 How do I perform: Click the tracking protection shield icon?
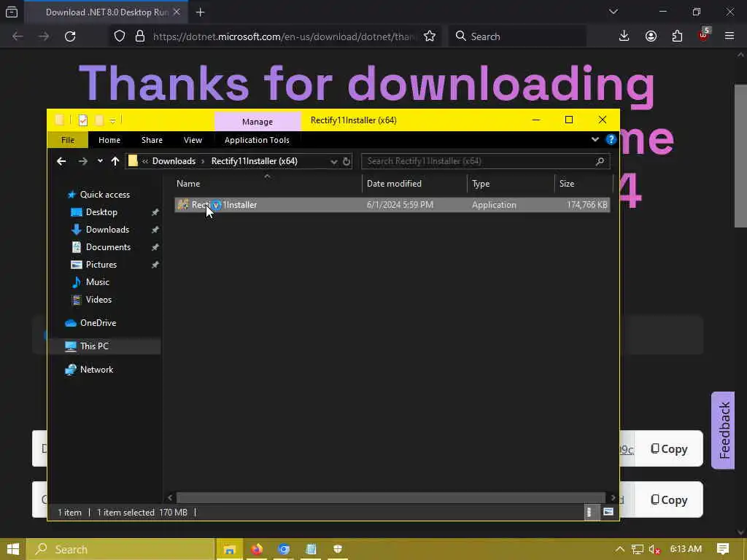click(x=120, y=36)
